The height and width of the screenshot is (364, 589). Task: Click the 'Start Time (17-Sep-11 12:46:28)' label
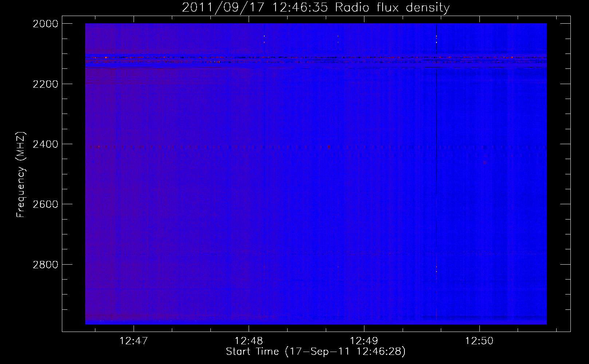pyautogui.click(x=316, y=352)
